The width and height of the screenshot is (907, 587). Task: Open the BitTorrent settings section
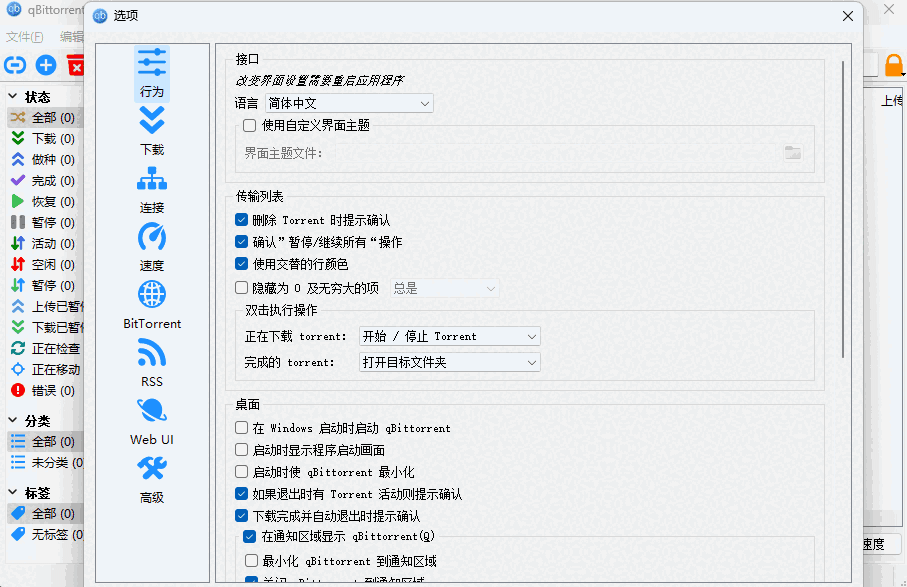(x=152, y=305)
